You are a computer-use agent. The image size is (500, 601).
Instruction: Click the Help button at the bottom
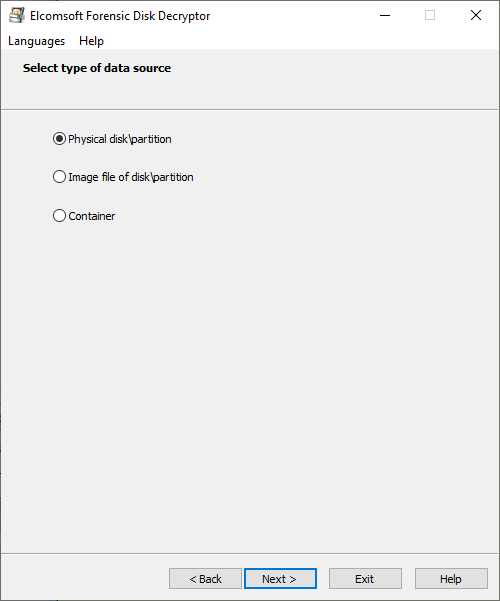coord(451,578)
